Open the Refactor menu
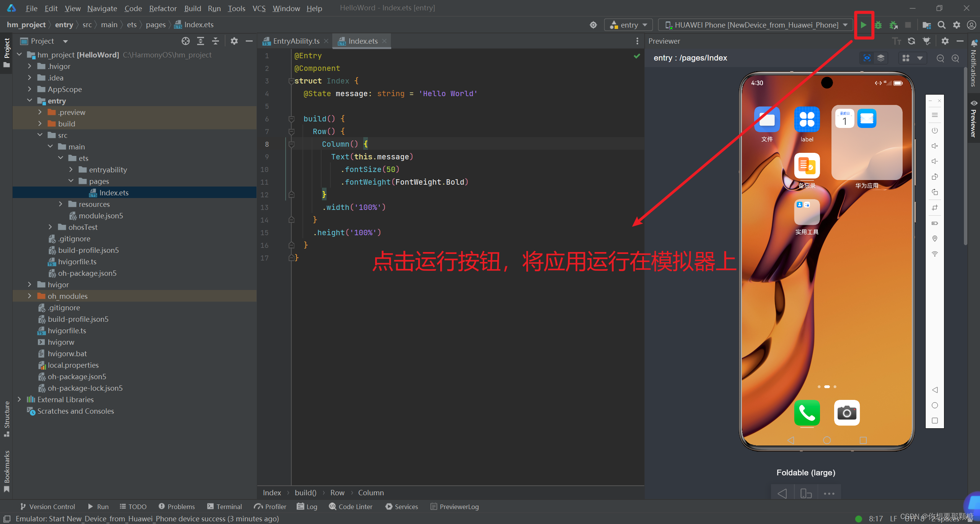Screen dimensions: 980x524 click(163, 8)
